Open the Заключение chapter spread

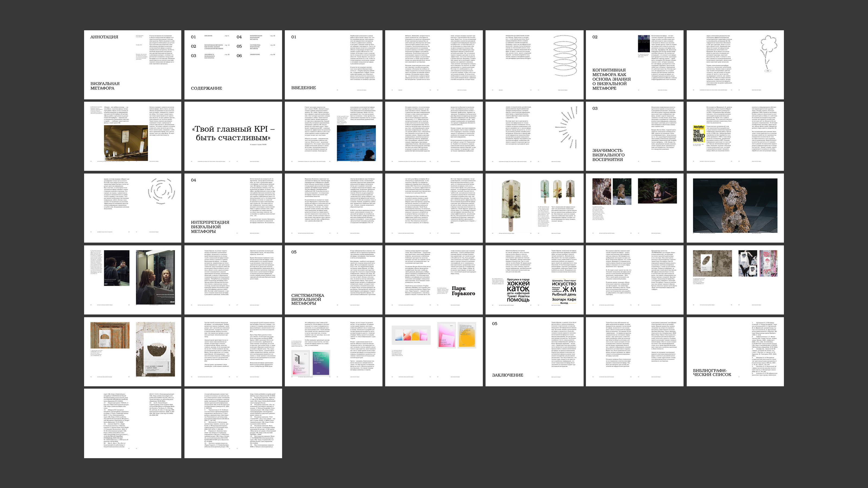(x=534, y=351)
